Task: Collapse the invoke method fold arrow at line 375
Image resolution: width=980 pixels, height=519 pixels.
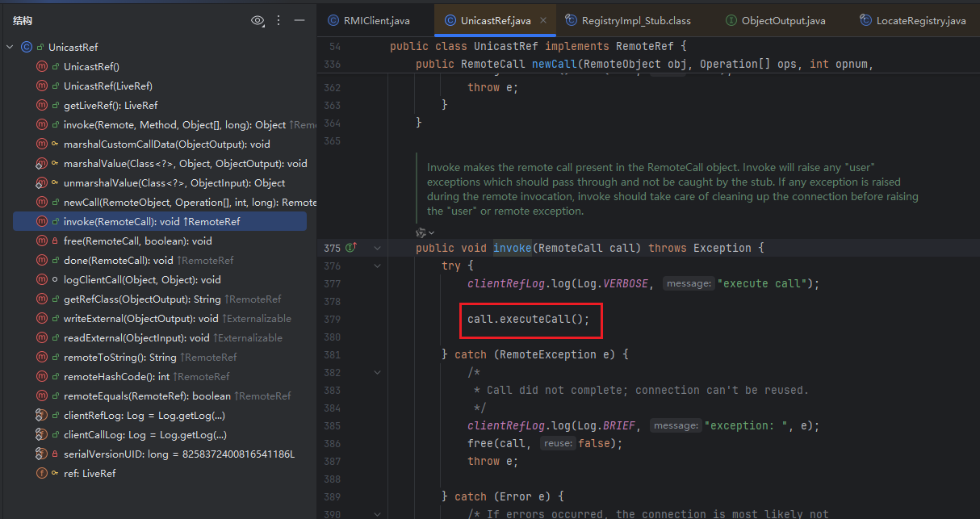Action: pos(377,248)
